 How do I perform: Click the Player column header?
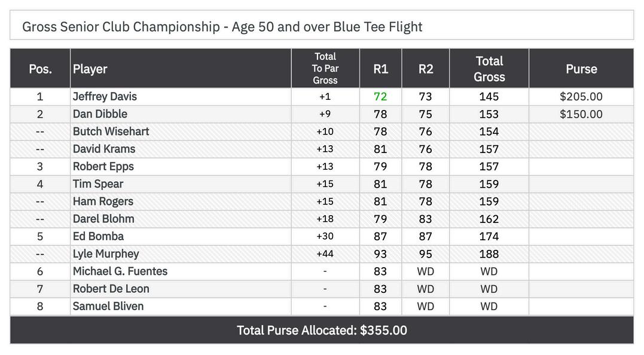90,69
